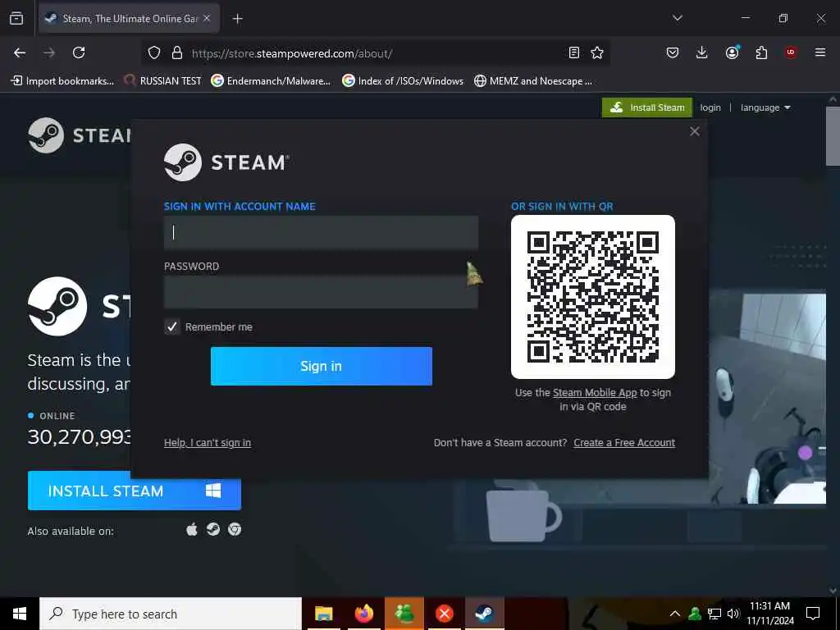Uncheck the Remember me checkbox
The width and height of the screenshot is (840, 630).
(172, 326)
